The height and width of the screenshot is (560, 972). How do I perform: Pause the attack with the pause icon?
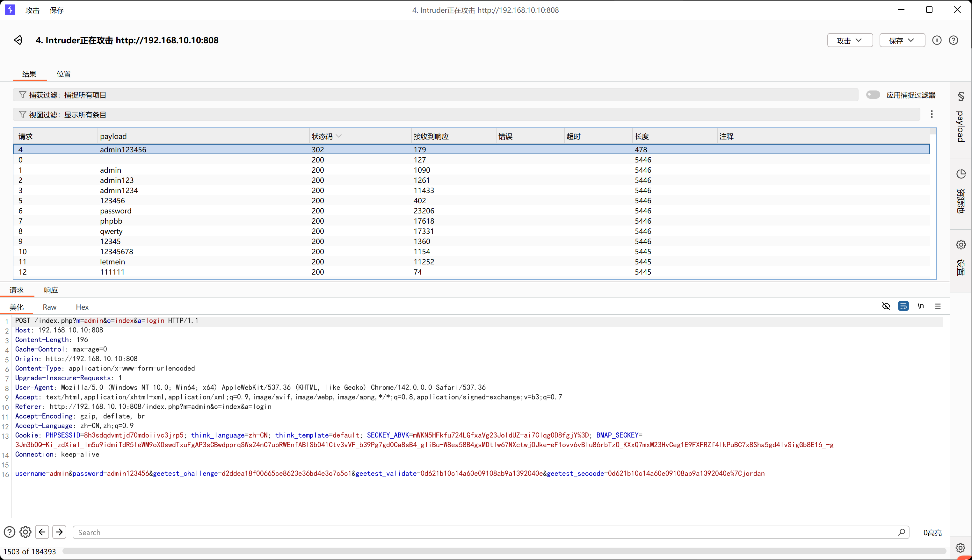point(937,40)
